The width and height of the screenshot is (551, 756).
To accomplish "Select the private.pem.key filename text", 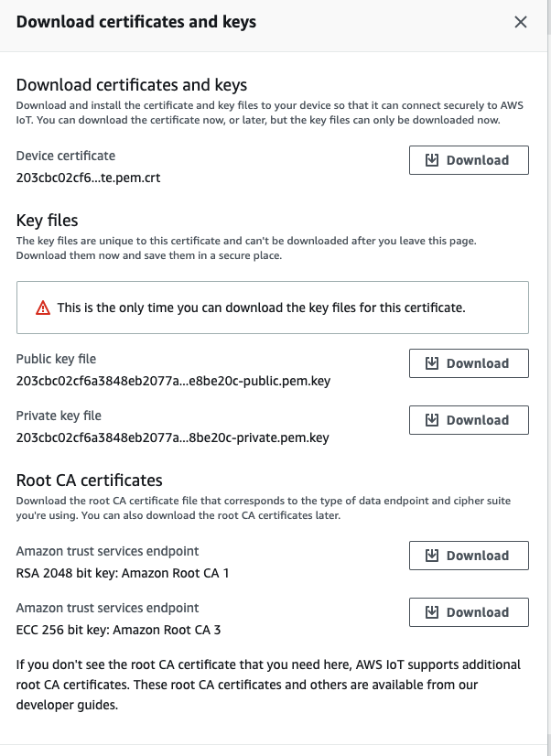I will [x=173, y=437].
